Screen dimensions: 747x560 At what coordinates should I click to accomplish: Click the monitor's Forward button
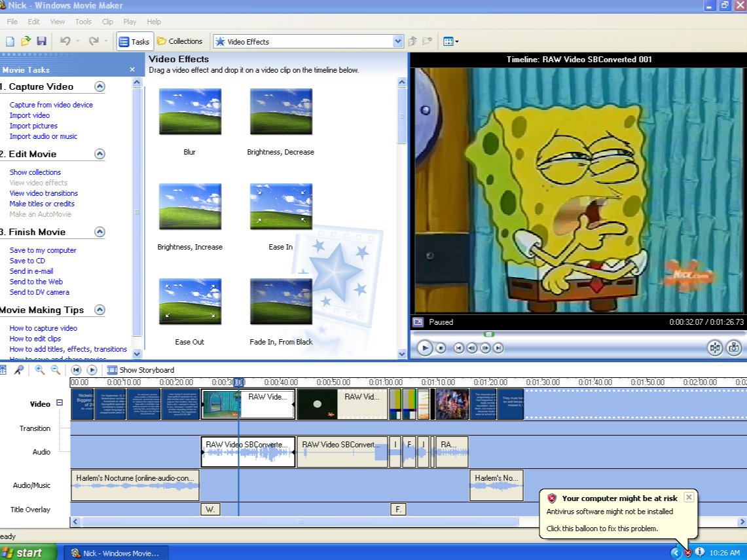point(498,348)
